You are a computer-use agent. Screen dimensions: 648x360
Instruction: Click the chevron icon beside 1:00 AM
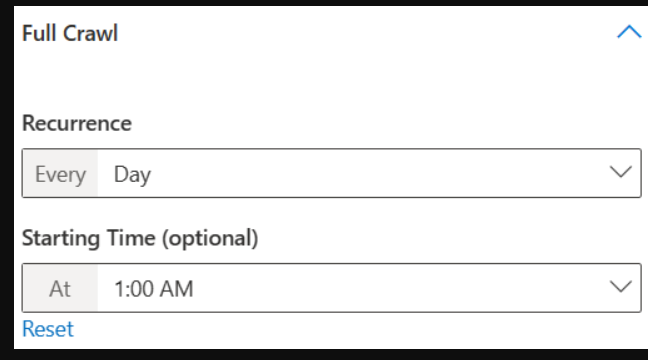pos(621,286)
